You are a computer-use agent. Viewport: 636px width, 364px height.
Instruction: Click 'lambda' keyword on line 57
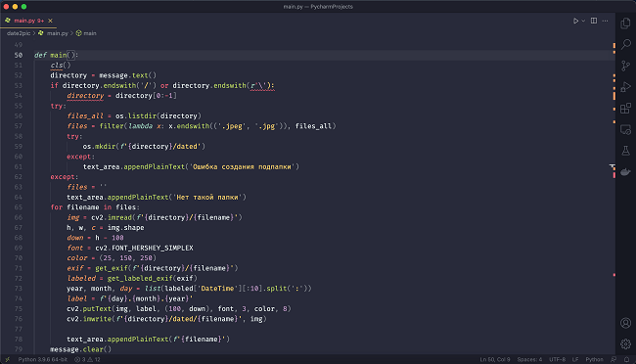(140, 126)
